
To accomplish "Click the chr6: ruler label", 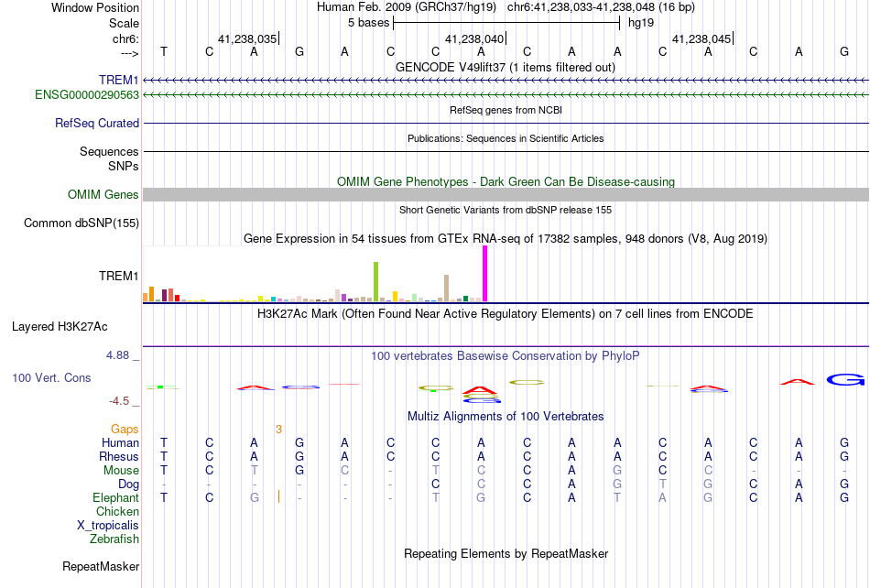I will pos(126,38).
